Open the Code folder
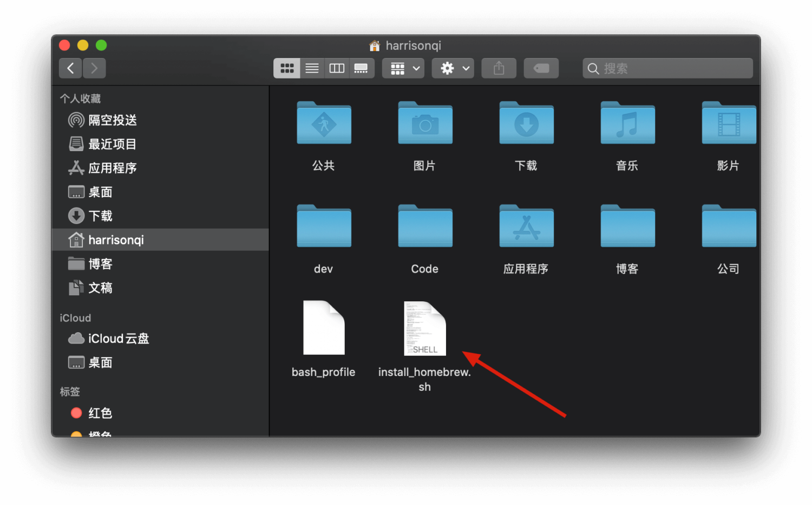812x505 pixels. point(425,226)
